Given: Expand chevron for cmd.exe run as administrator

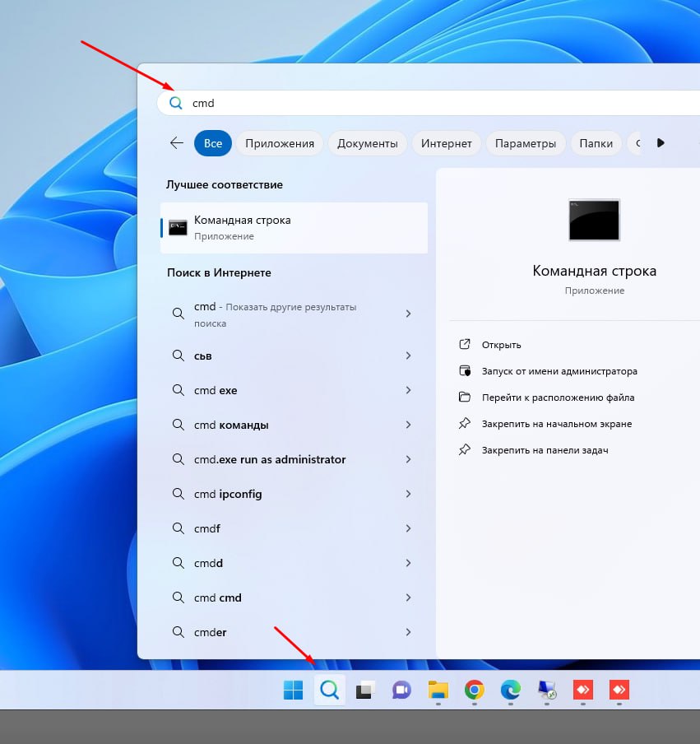Looking at the screenshot, I should point(408,459).
